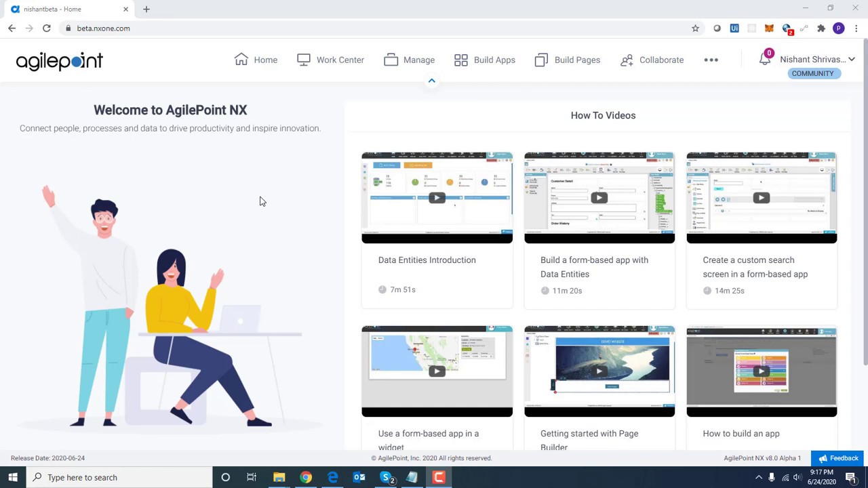
Task: Open Outlook from the taskbar
Action: click(x=359, y=477)
